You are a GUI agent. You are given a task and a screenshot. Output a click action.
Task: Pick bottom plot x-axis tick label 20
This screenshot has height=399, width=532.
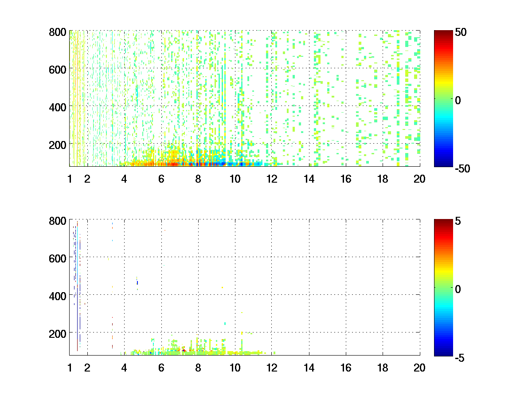[x=419, y=368]
